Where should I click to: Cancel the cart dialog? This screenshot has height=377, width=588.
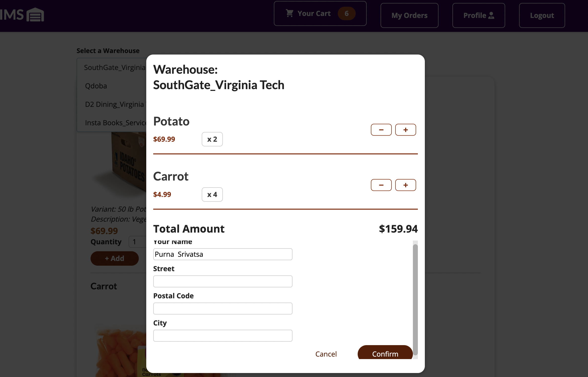tap(326, 354)
